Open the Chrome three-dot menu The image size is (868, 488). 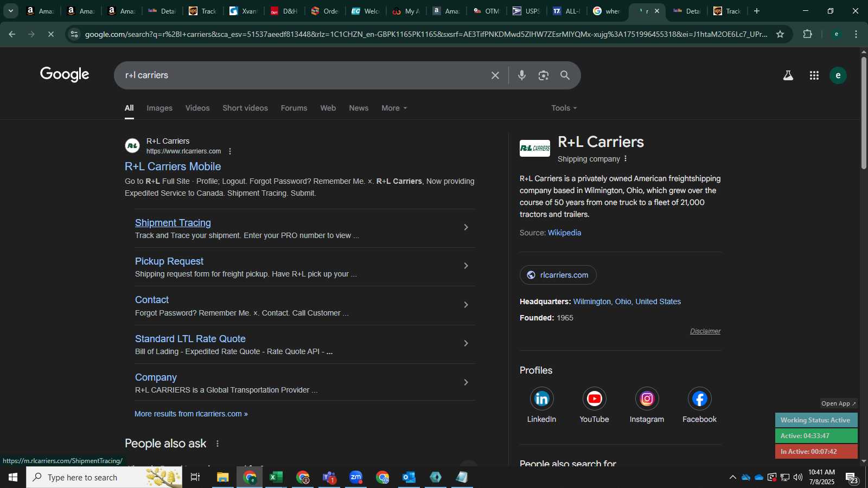[856, 34]
